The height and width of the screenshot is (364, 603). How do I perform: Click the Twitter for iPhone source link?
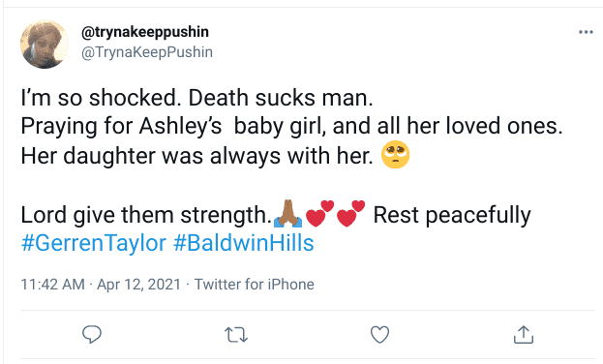pyautogui.click(x=255, y=285)
